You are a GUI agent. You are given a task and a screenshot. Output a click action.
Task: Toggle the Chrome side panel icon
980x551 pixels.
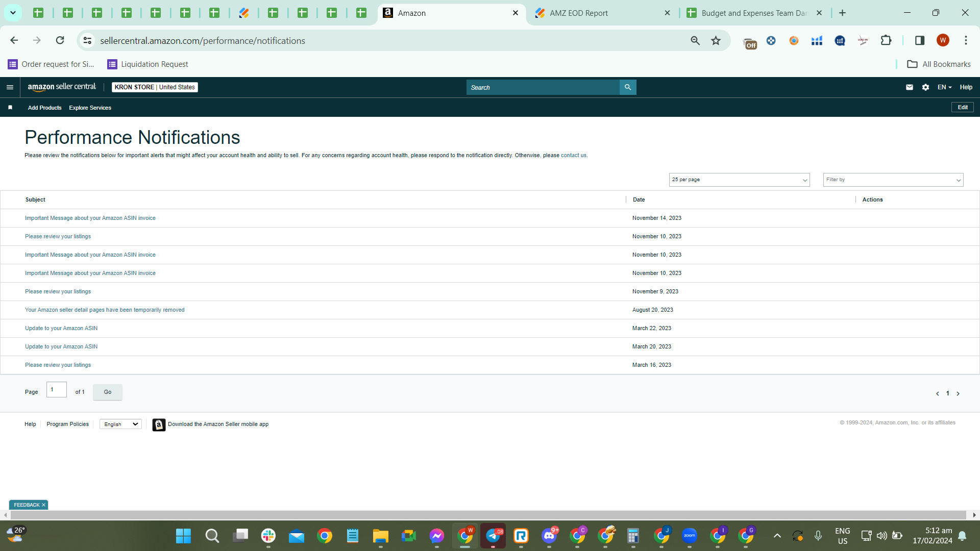[920, 40]
